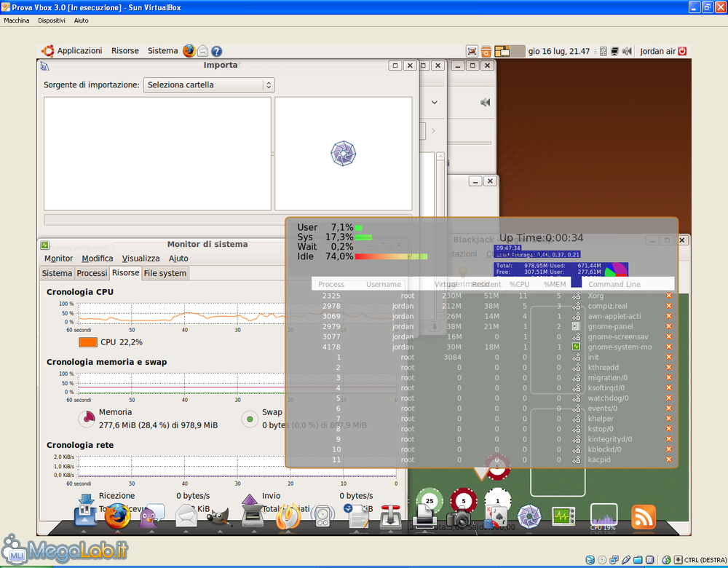Kill the Xorg process with its X icon

point(668,296)
